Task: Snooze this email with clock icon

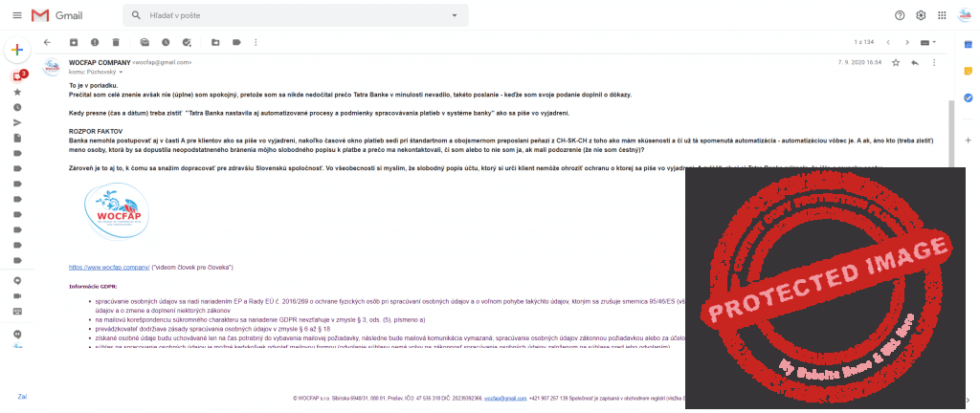Action: 165,42
